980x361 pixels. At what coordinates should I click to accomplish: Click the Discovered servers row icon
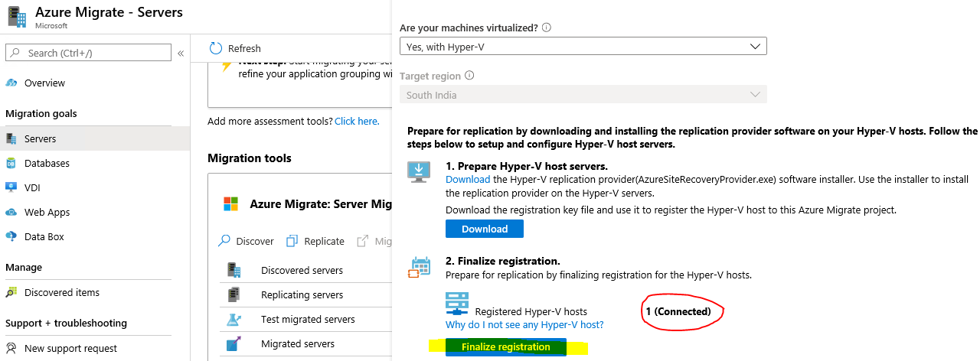pyautogui.click(x=234, y=270)
